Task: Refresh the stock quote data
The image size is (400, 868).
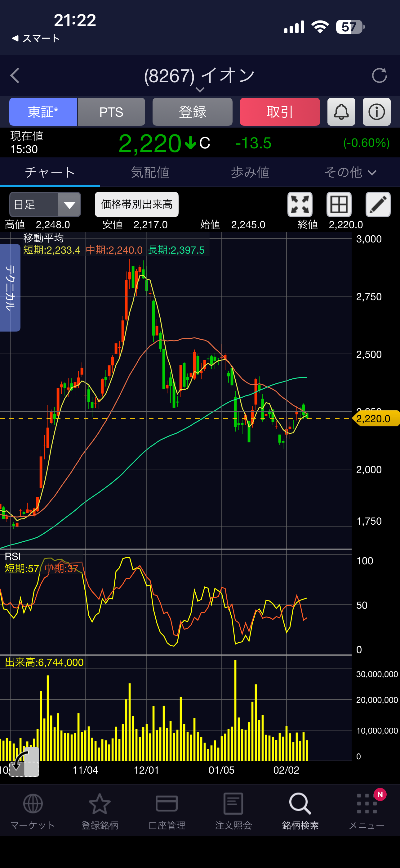Action: 379,75
